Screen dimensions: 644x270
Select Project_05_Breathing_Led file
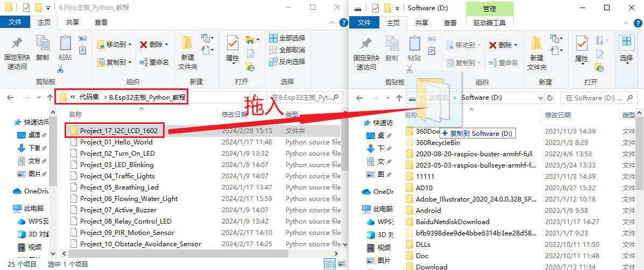click(119, 187)
